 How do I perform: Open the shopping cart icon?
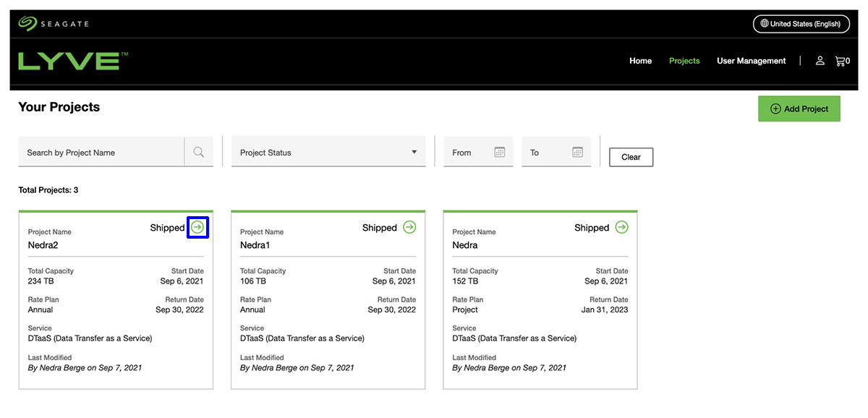(x=840, y=61)
